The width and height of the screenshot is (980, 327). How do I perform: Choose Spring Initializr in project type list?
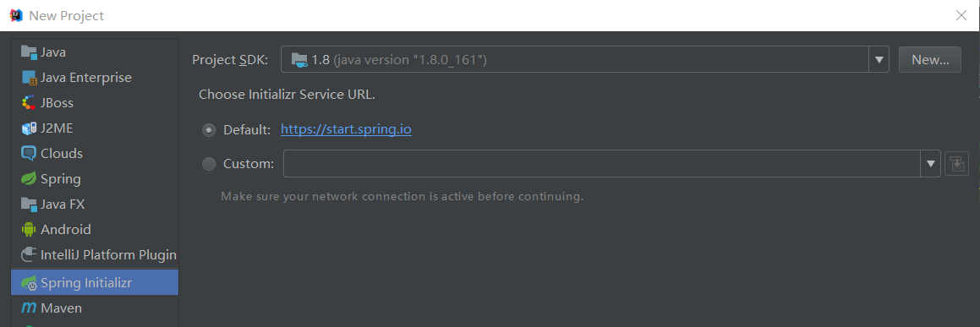(95, 283)
